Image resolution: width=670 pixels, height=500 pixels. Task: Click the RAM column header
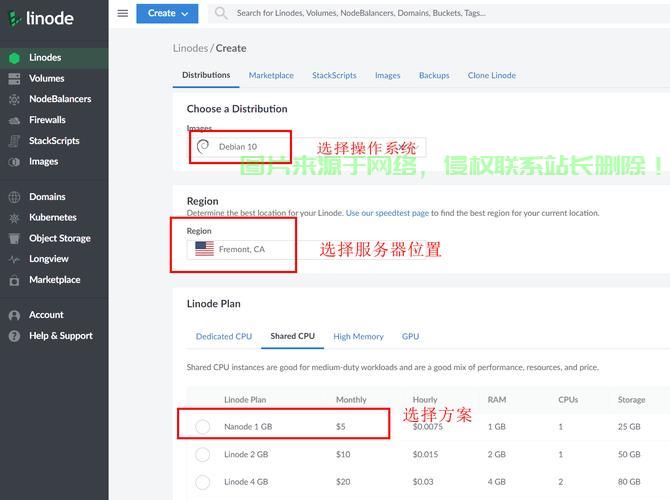(x=497, y=400)
